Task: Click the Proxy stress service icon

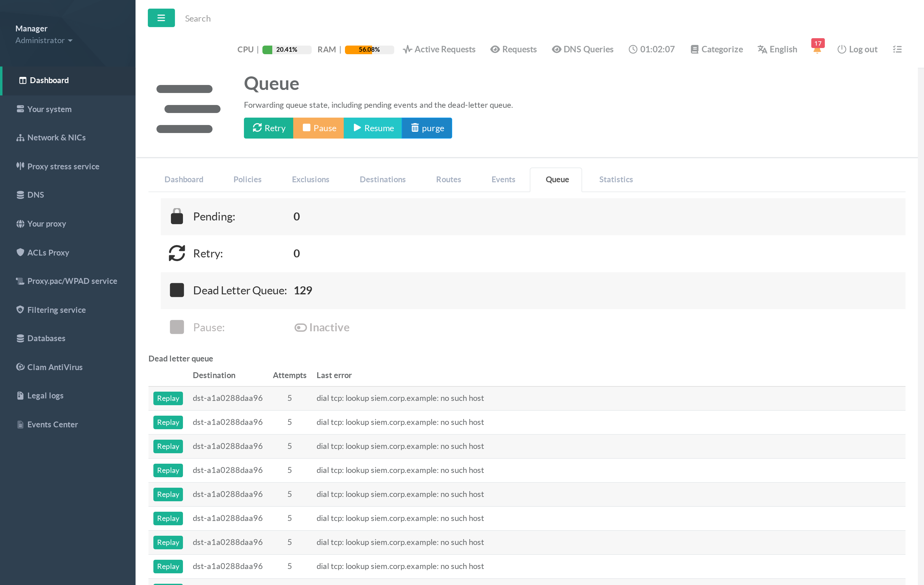Action: coord(20,166)
